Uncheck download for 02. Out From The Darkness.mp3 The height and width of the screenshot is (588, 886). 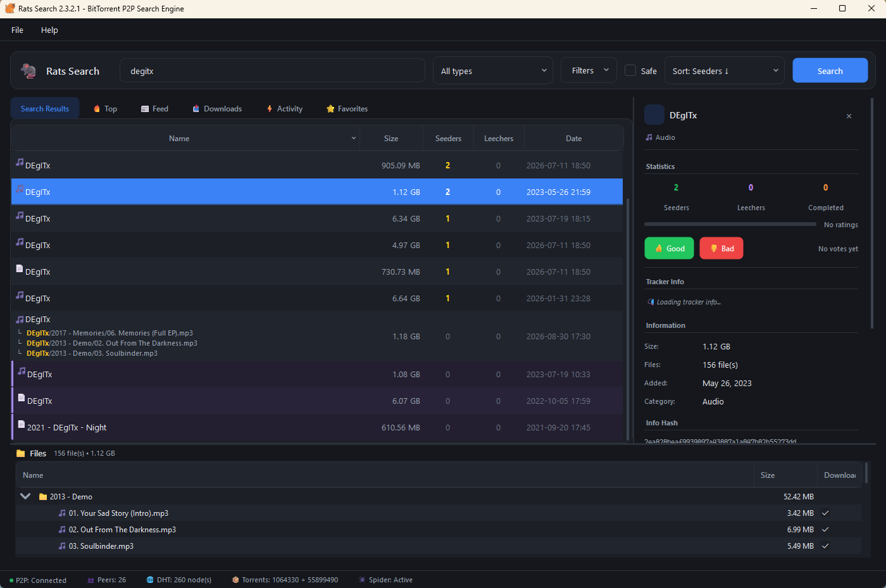tap(825, 530)
